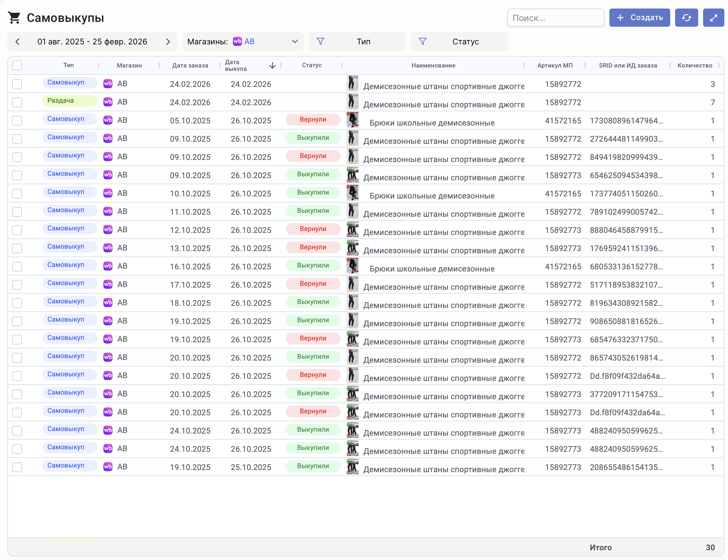Open the Тип filter dropdown
728x560 pixels.
click(x=363, y=42)
